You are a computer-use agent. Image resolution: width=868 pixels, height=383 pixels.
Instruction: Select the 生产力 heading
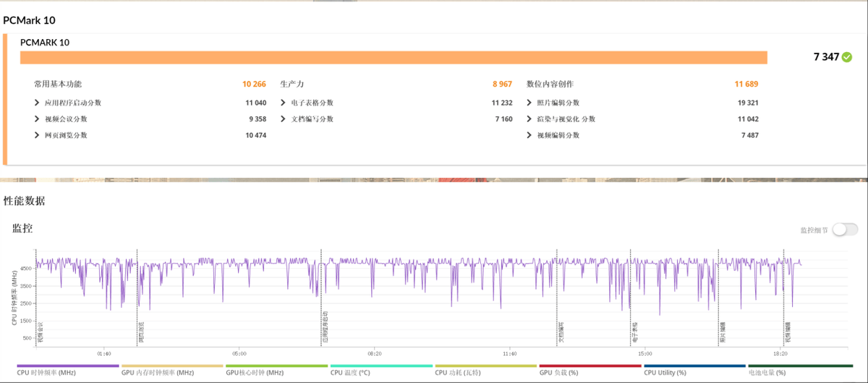292,84
